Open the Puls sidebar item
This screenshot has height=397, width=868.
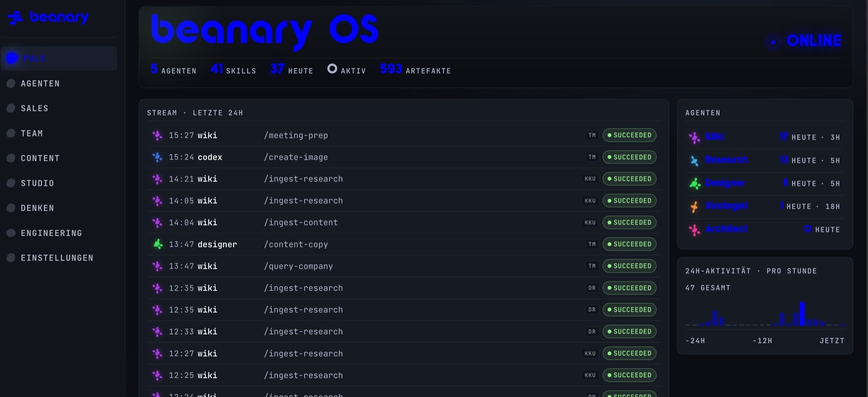[x=59, y=58]
